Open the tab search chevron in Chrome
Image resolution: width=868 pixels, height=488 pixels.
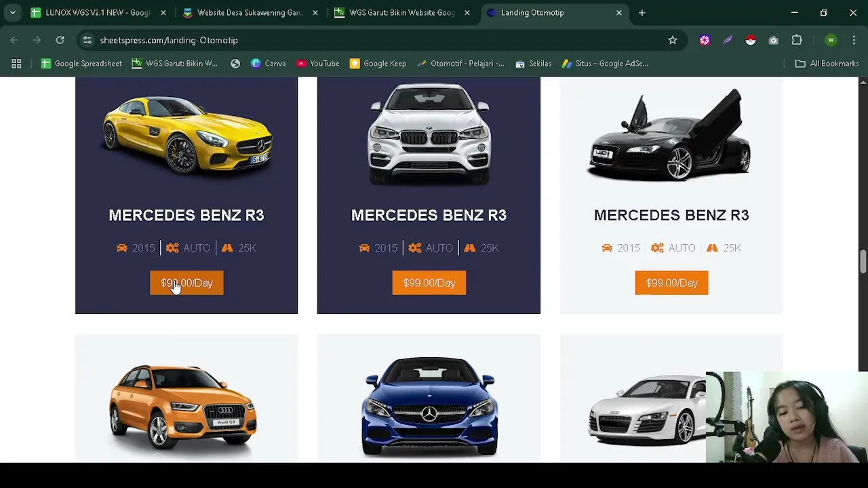(x=12, y=12)
